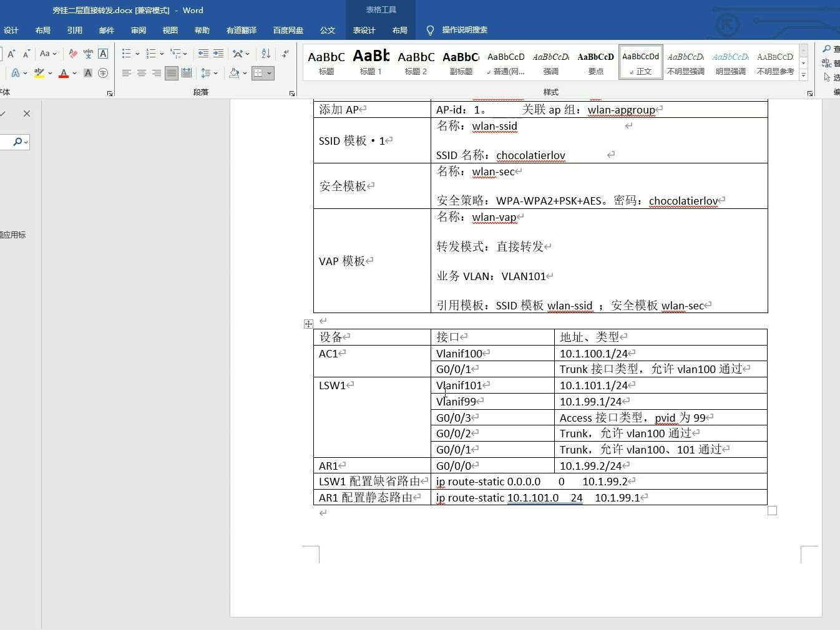Click the show/hide paragraph marks icon
This screenshot has height=630, width=840.
coord(285,54)
